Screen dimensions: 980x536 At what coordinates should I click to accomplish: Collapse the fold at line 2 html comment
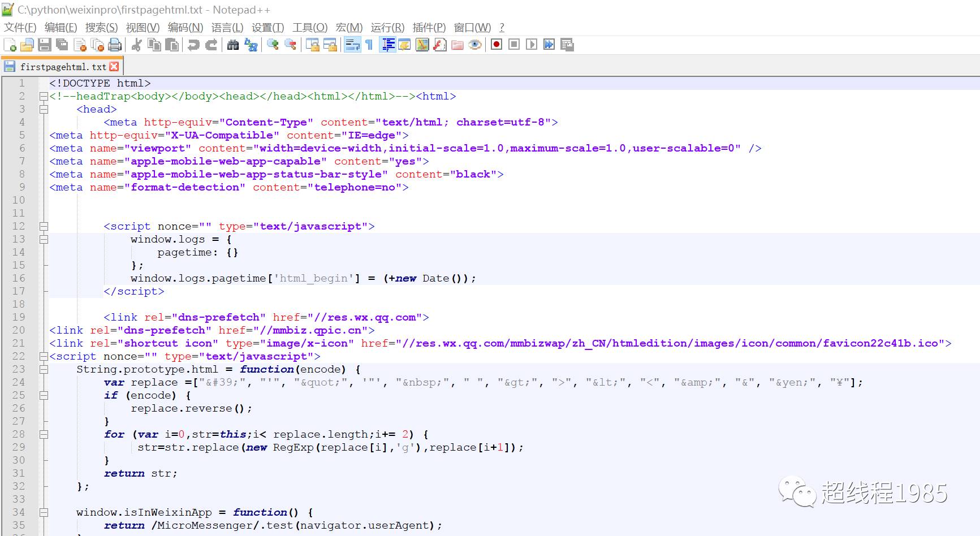(x=44, y=96)
